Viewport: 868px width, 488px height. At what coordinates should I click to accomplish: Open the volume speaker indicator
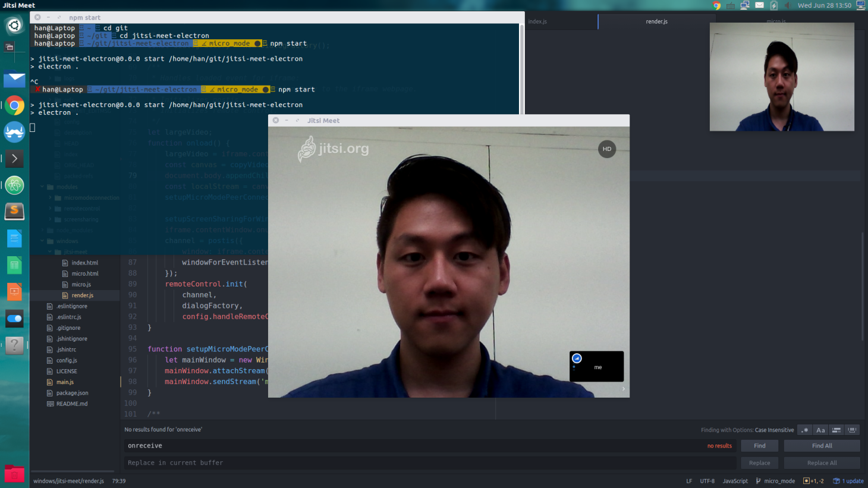787,5
